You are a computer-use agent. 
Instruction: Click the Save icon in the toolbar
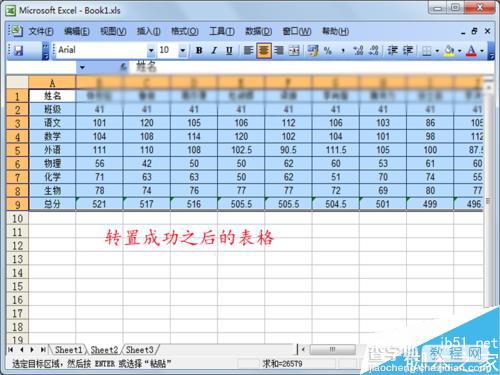pos(19,51)
